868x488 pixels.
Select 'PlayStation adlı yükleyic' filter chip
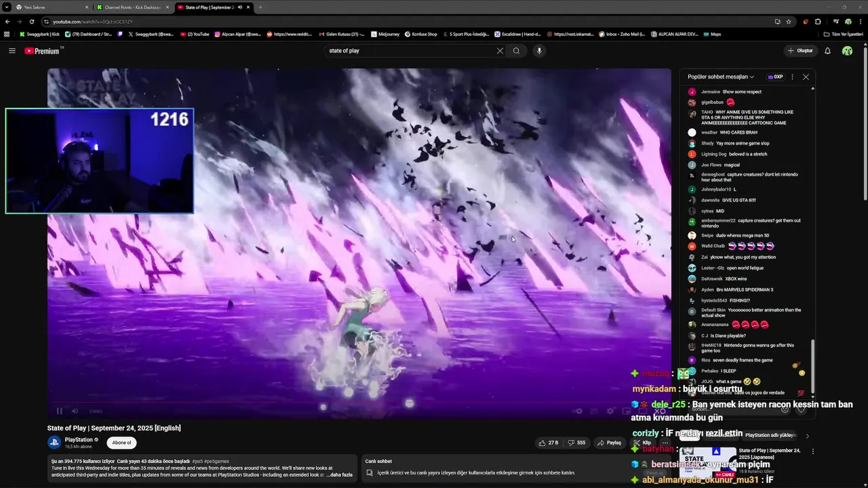[x=770, y=435]
